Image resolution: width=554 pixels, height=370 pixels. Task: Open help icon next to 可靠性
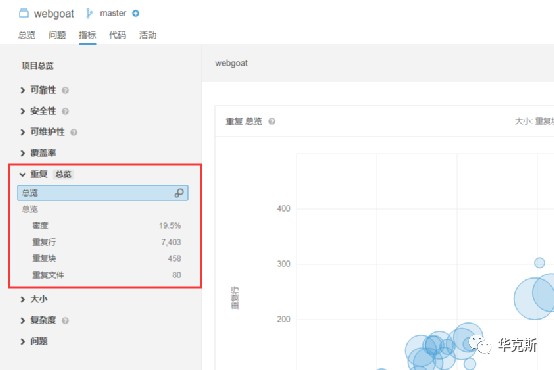click(65, 90)
